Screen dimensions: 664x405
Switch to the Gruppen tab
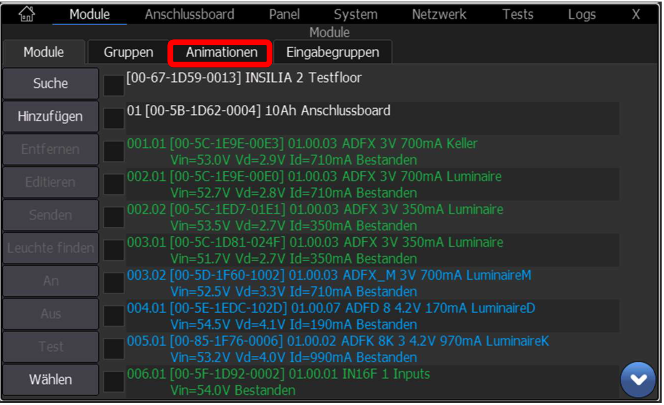click(129, 52)
